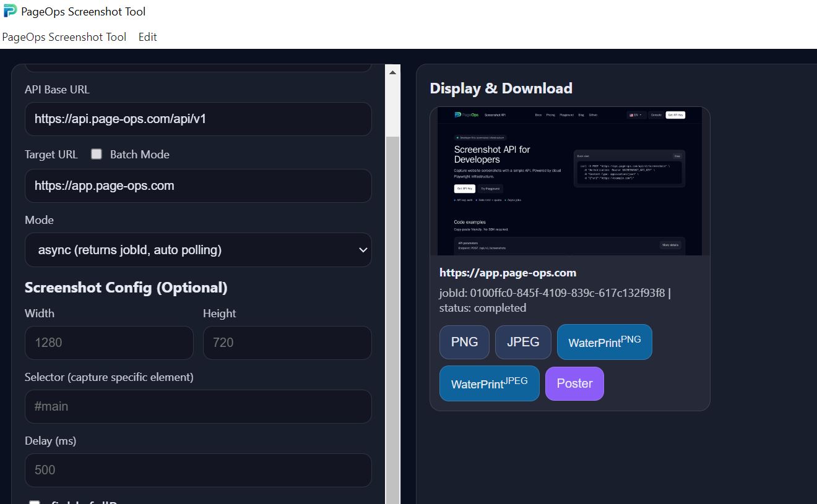Click the Console button in the preview navbar

point(656,115)
